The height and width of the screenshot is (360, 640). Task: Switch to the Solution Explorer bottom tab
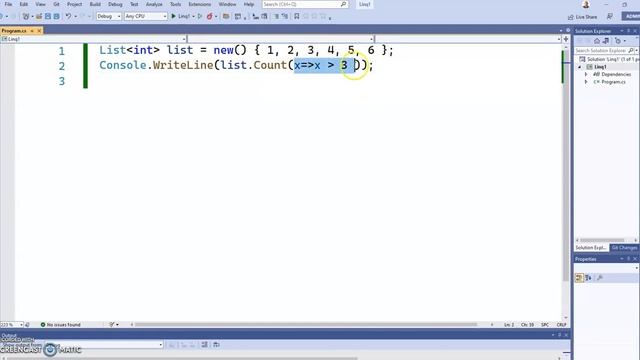tap(591, 248)
